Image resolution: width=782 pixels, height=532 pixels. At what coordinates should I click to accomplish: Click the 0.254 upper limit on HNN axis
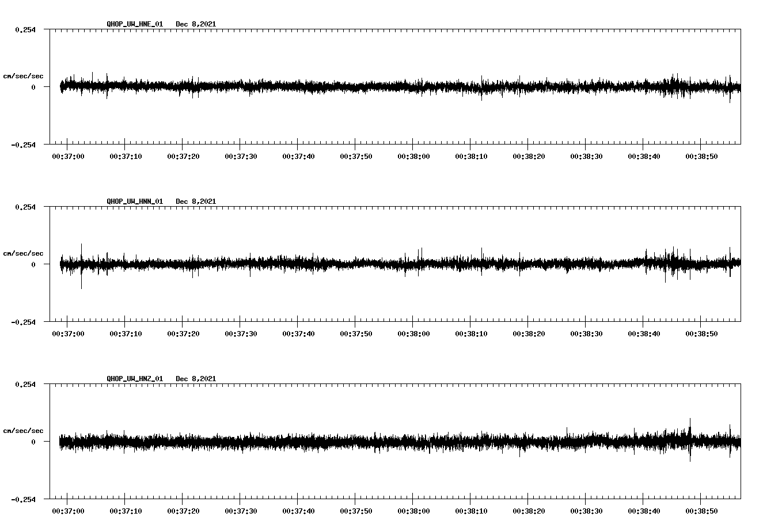pyautogui.click(x=25, y=207)
